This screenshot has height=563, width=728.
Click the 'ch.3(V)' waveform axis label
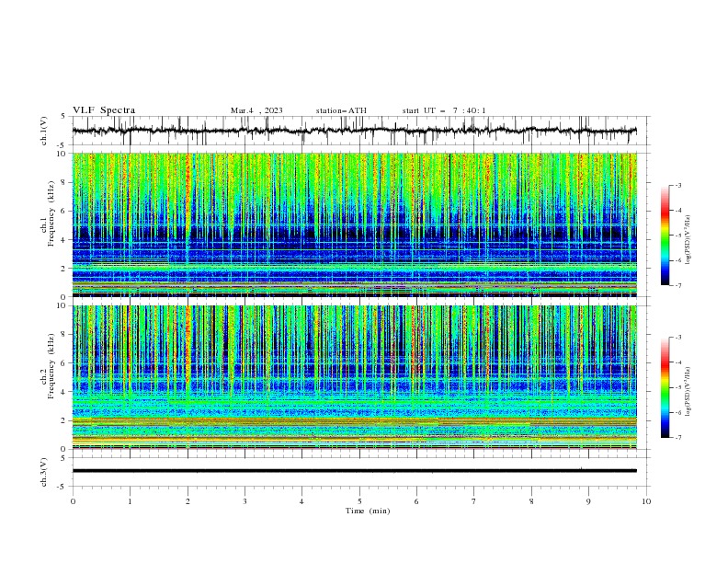[44, 472]
